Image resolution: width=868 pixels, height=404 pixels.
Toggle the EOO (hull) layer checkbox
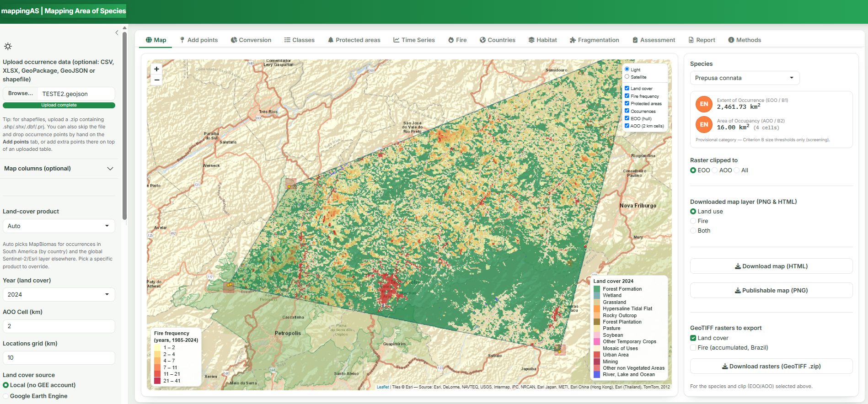(x=627, y=118)
